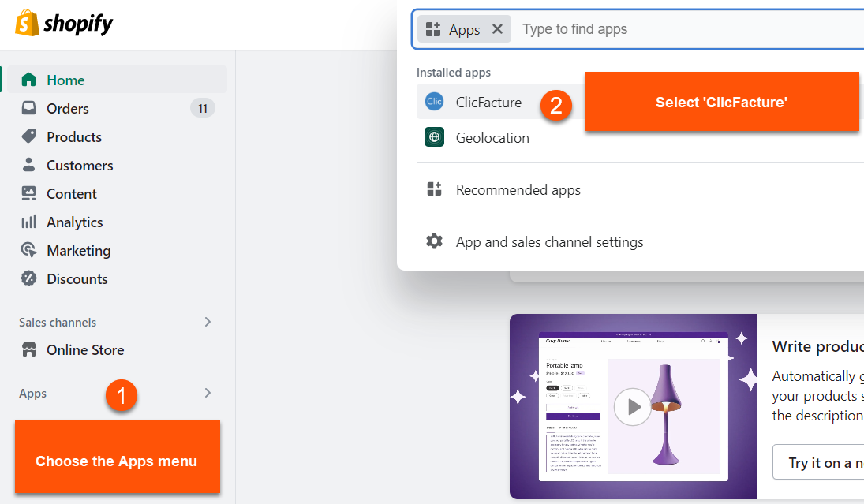Click the Customers person icon

coord(28,165)
